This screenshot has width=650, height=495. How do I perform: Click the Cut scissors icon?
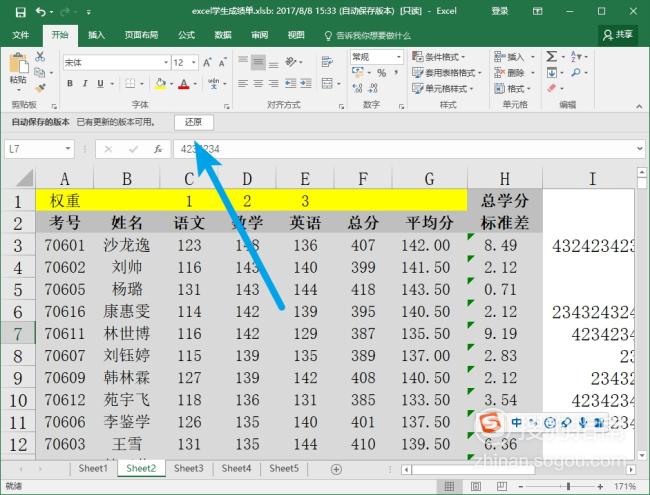[40, 56]
